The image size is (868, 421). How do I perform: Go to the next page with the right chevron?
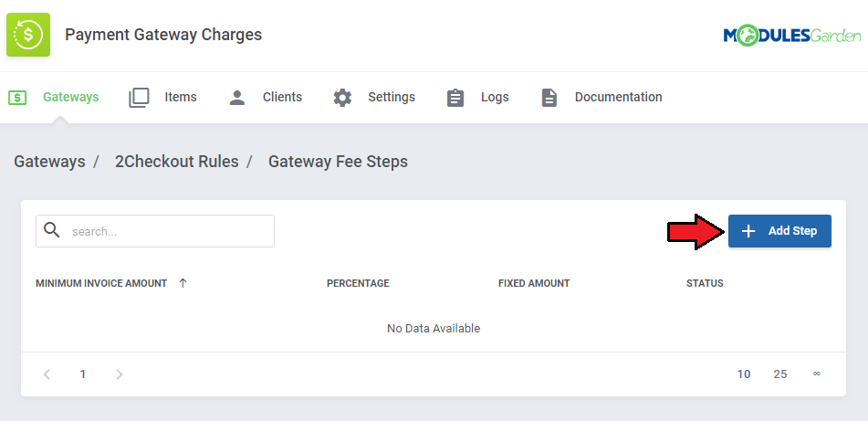click(x=119, y=374)
